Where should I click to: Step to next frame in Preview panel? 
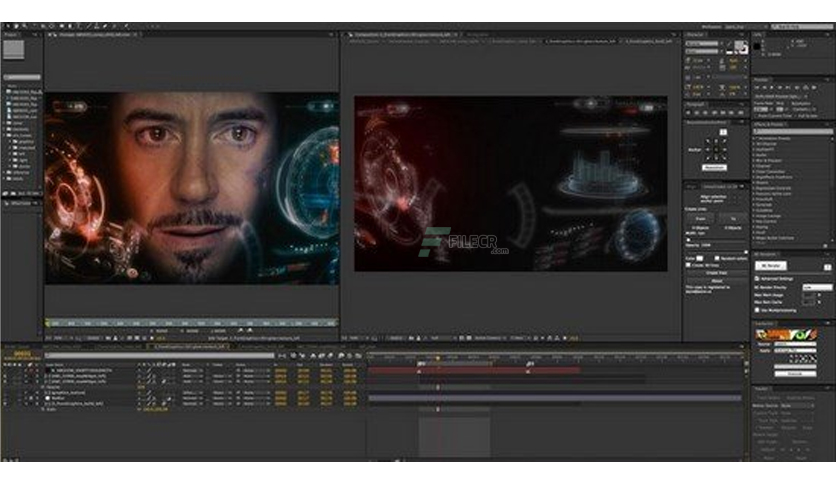tap(779, 87)
